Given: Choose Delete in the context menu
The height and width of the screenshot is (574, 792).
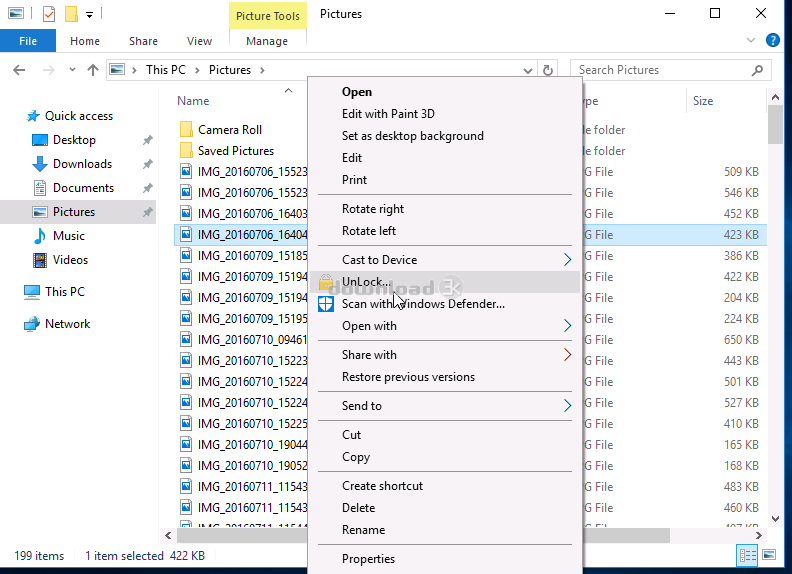Looking at the screenshot, I should pyautogui.click(x=358, y=508).
